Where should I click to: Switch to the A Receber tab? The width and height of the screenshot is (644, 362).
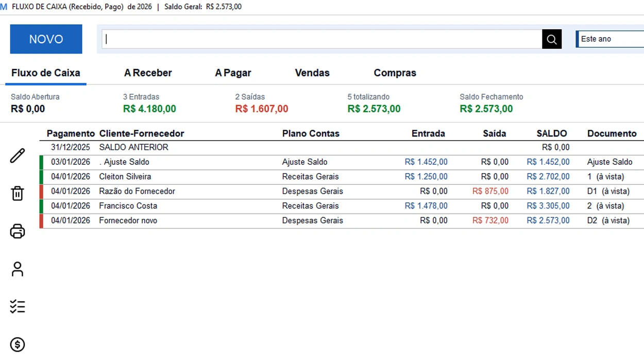point(148,73)
